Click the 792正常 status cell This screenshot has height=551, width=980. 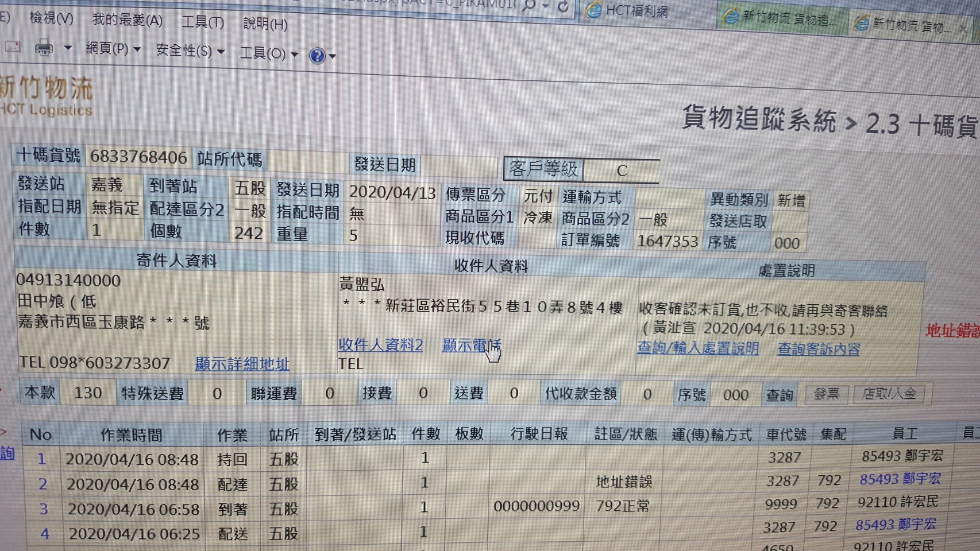[623, 506]
